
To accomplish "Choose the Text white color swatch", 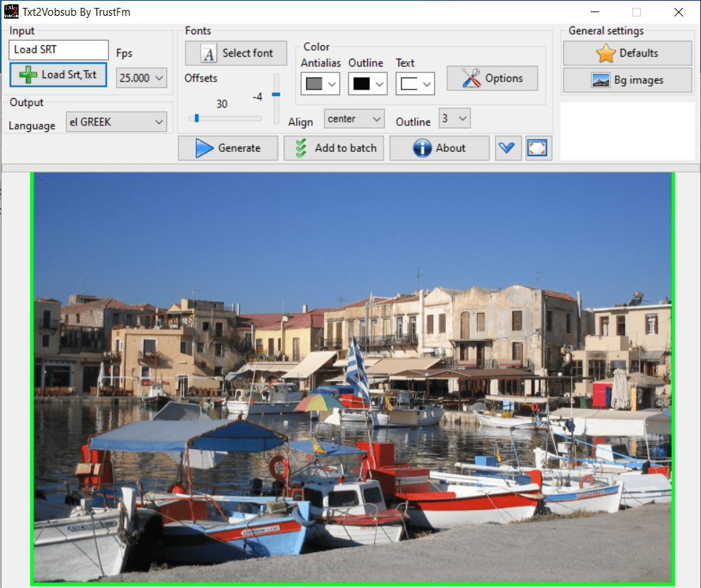I will [415, 84].
